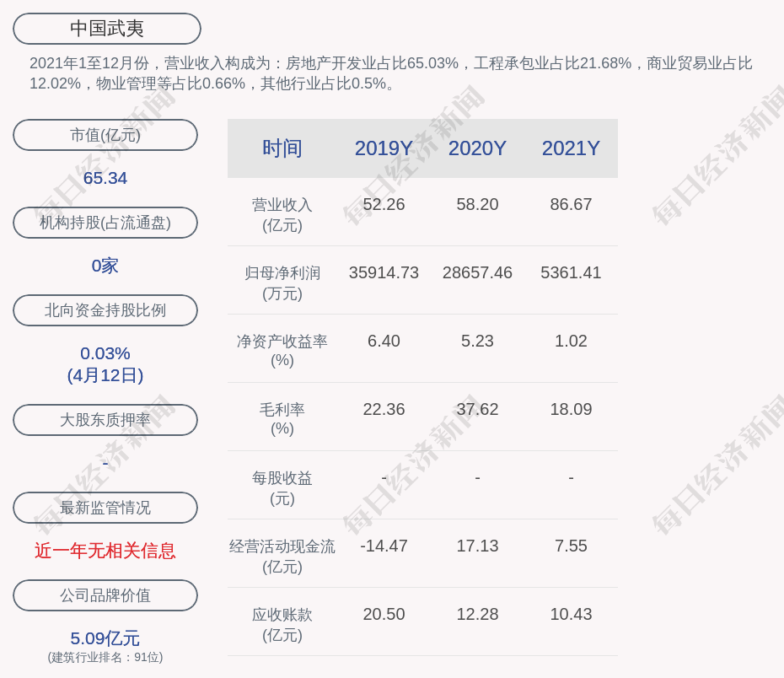Select gross margin value 37.62
This screenshot has height=678, width=784.
click(477, 410)
